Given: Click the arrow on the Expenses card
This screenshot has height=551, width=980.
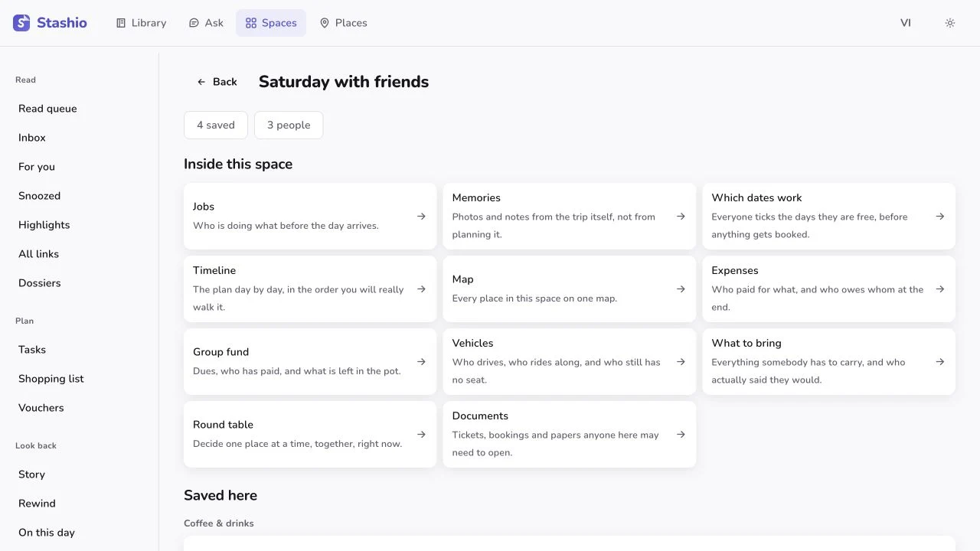Looking at the screenshot, I should (940, 289).
